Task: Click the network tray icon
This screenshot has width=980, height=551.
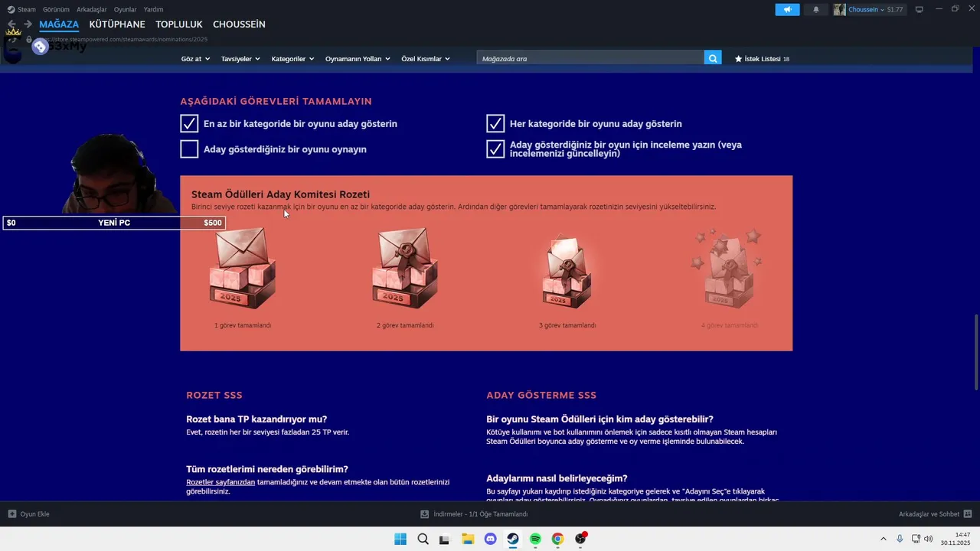Action: coord(916,539)
